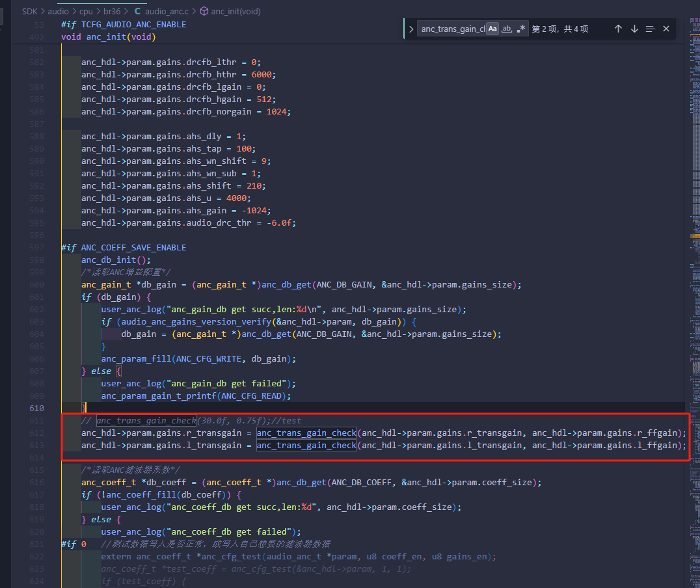Expand the replace field with the chevron

tap(411, 29)
